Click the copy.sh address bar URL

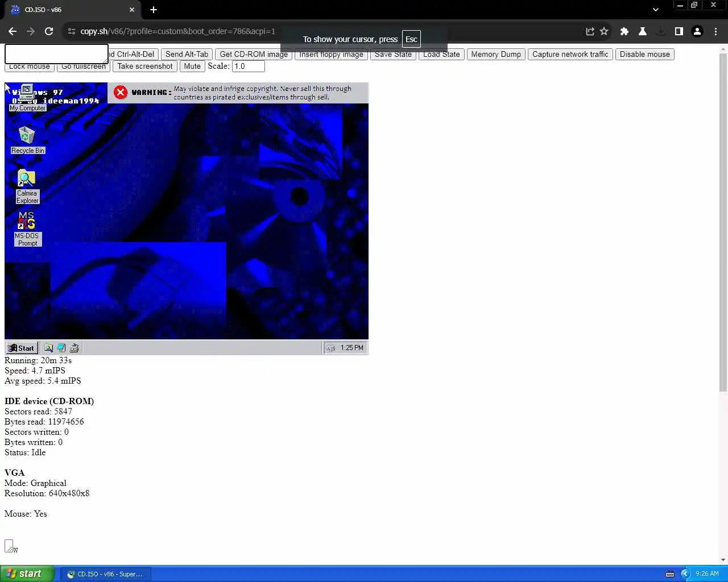pyautogui.click(x=177, y=31)
